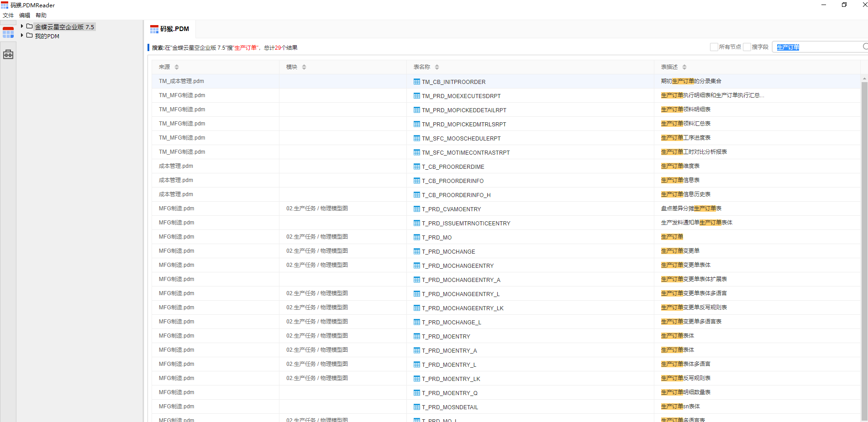Click table icon of T_PRD_MOCHANGEENTRY_LK row
The image size is (868, 422).
point(417,308)
